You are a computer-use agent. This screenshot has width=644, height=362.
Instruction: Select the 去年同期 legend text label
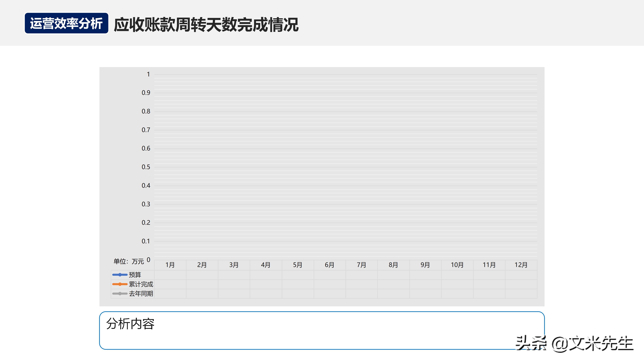click(141, 294)
